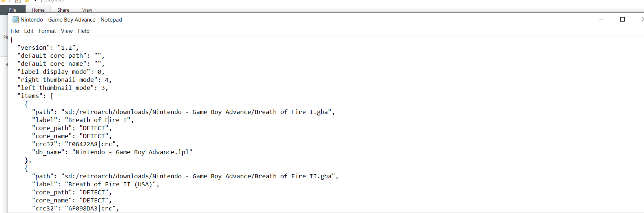Close the Notepad window

click(641, 19)
